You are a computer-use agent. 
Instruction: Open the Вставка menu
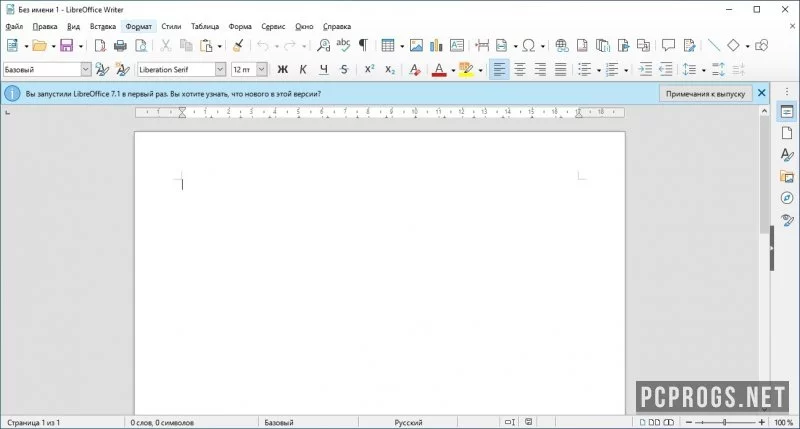click(103, 27)
